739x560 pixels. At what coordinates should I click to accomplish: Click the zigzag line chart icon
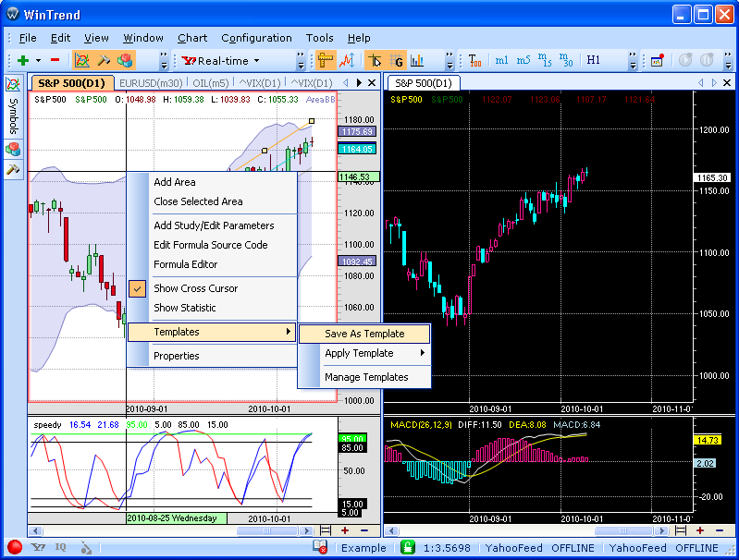pyautogui.click(x=348, y=60)
